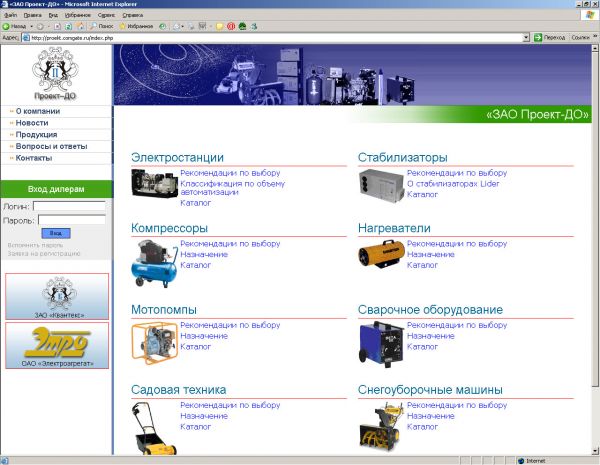Open the Справка menu
Image resolution: width=600 pixels, height=465 pixels.
tap(132, 15)
